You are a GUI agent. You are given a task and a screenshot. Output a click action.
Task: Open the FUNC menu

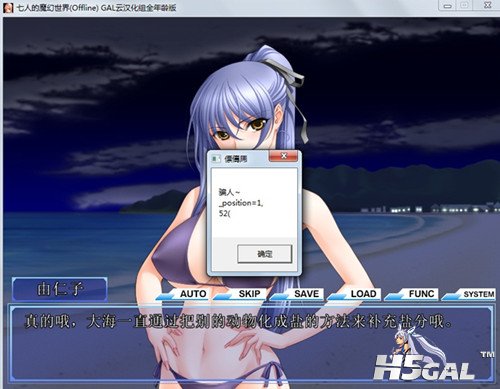411,294
